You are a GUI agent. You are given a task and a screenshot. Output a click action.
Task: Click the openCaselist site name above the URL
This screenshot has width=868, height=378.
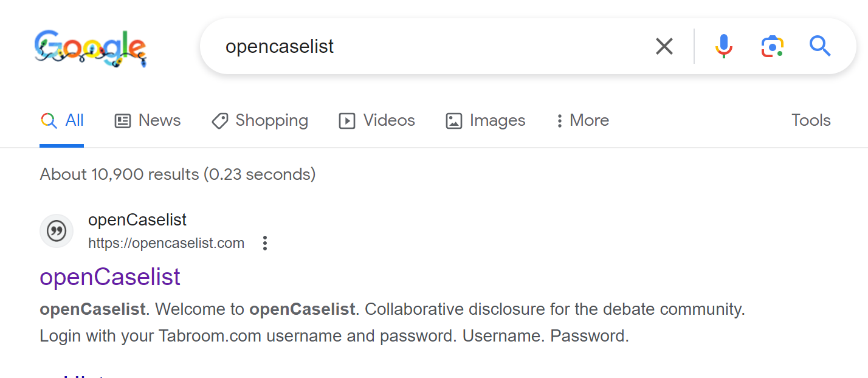(x=137, y=220)
